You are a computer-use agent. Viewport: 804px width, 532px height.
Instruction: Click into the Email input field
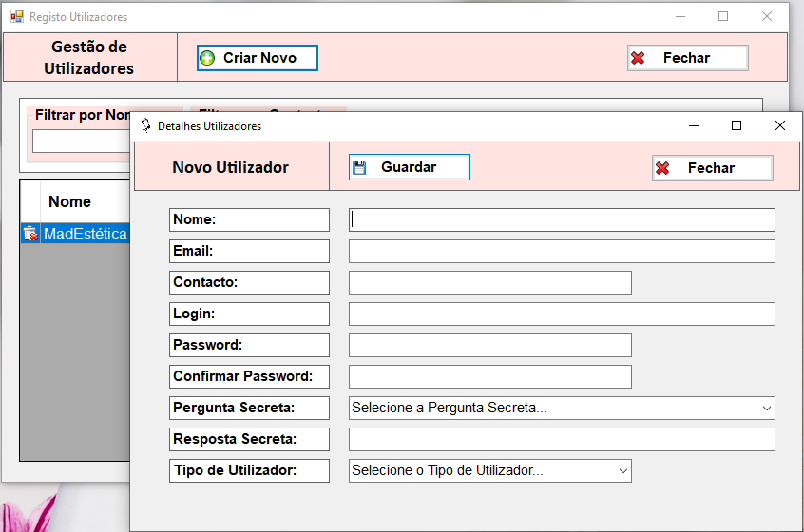(x=562, y=251)
